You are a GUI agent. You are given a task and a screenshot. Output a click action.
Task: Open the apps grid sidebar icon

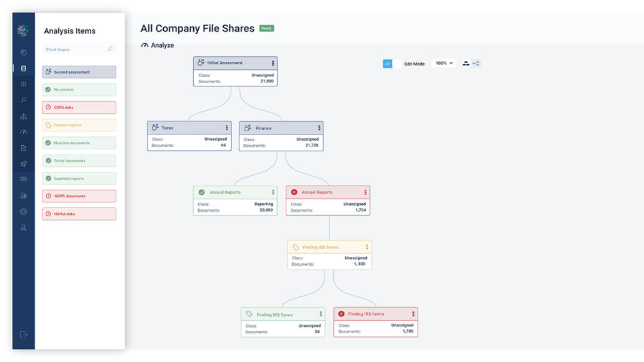(x=24, y=84)
